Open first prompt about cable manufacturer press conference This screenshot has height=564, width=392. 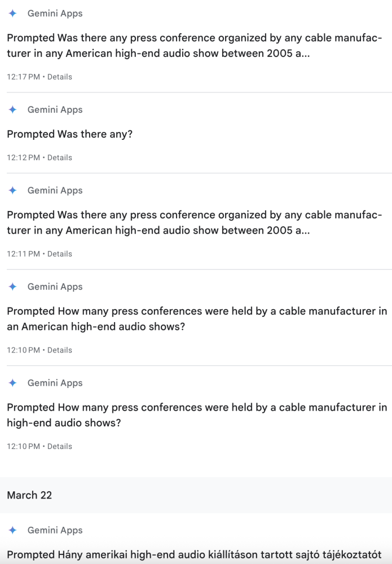coord(195,46)
